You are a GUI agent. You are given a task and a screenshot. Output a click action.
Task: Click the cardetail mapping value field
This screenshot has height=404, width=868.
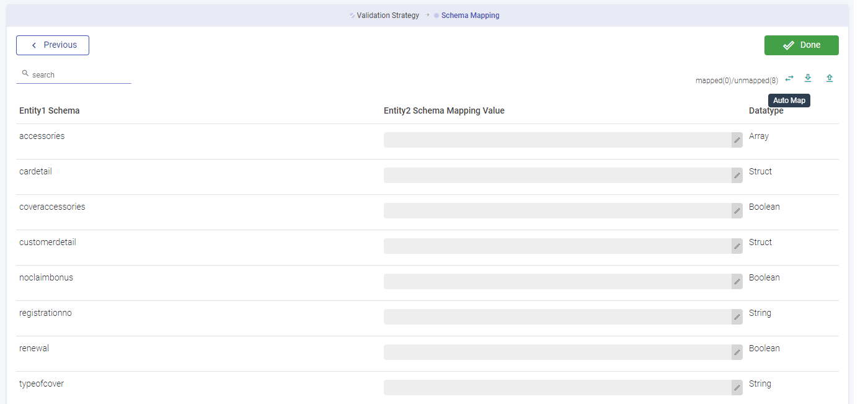pos(557,176)
